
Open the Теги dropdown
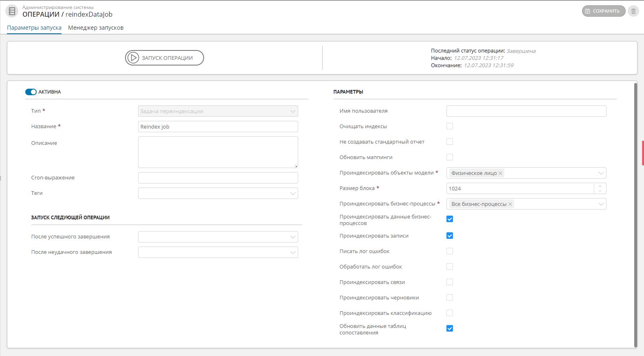pyautogui.click(x=218, y=193)
